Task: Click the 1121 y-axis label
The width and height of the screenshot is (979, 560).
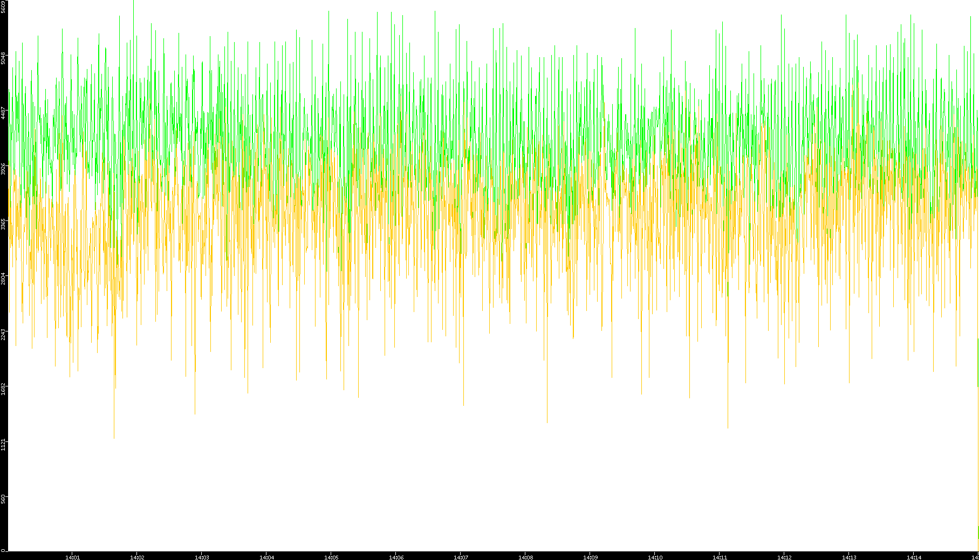Action: (x=3, y=445)
